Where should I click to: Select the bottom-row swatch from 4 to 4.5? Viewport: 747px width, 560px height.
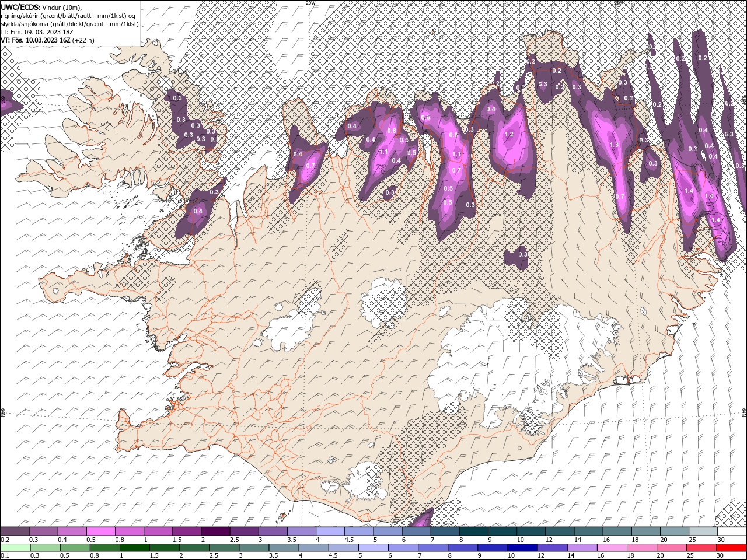pos(313,548)
